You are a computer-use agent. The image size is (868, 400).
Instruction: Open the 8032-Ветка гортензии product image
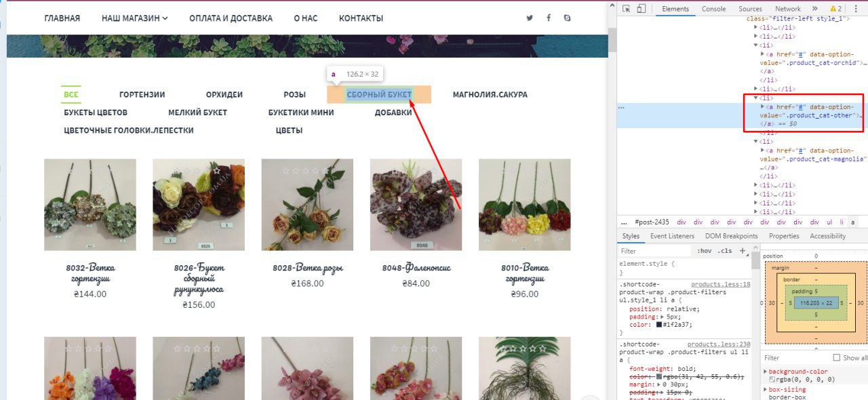tap(90, 205)
